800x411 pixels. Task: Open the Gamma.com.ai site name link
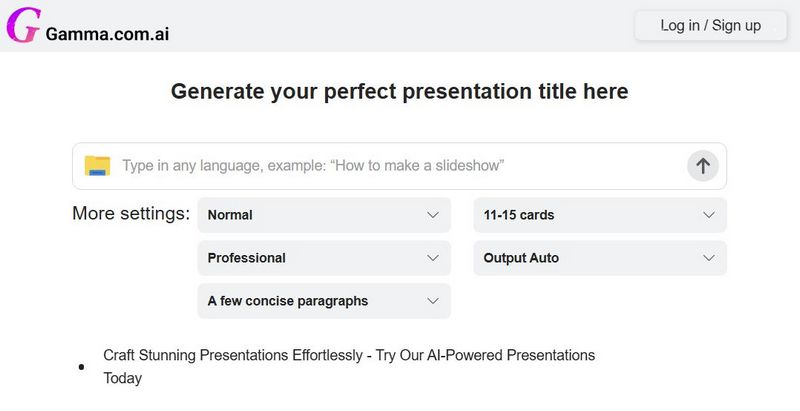point(107,34)
